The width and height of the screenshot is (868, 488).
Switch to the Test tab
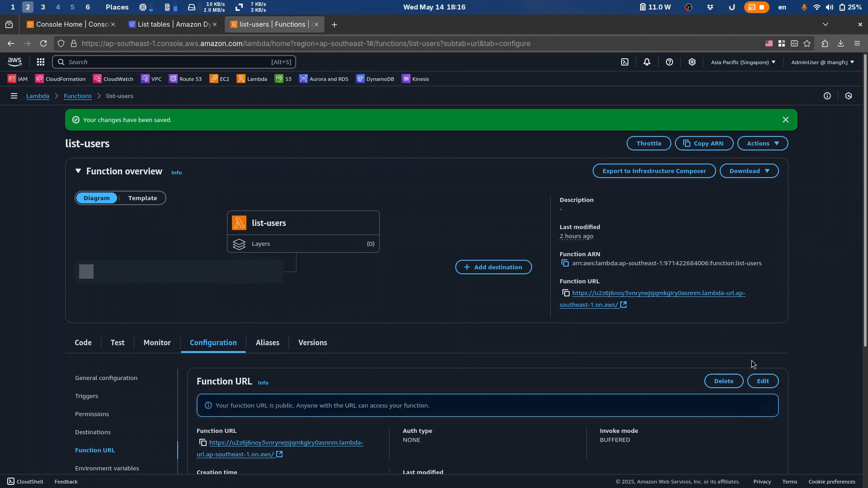(x=118, y=343)
